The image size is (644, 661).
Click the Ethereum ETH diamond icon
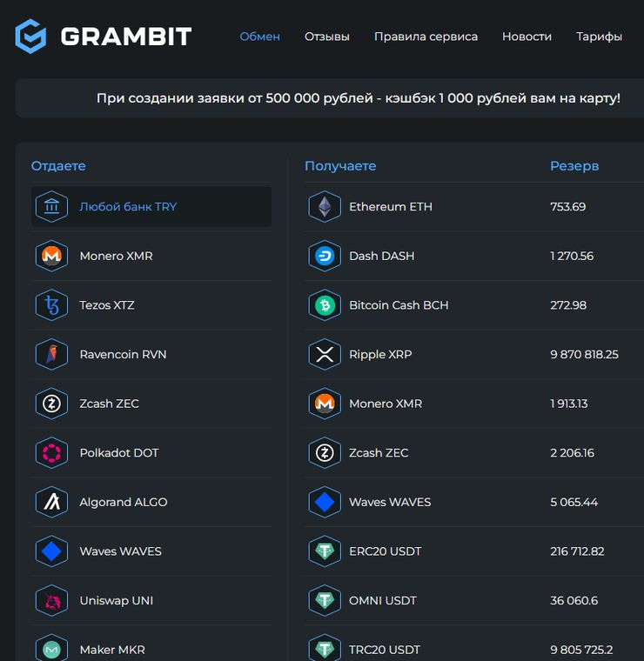(x=325, y=207)
